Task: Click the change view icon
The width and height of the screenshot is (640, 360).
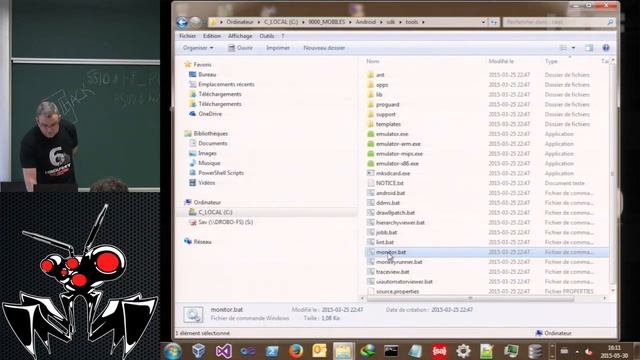Action: point(563,48)
